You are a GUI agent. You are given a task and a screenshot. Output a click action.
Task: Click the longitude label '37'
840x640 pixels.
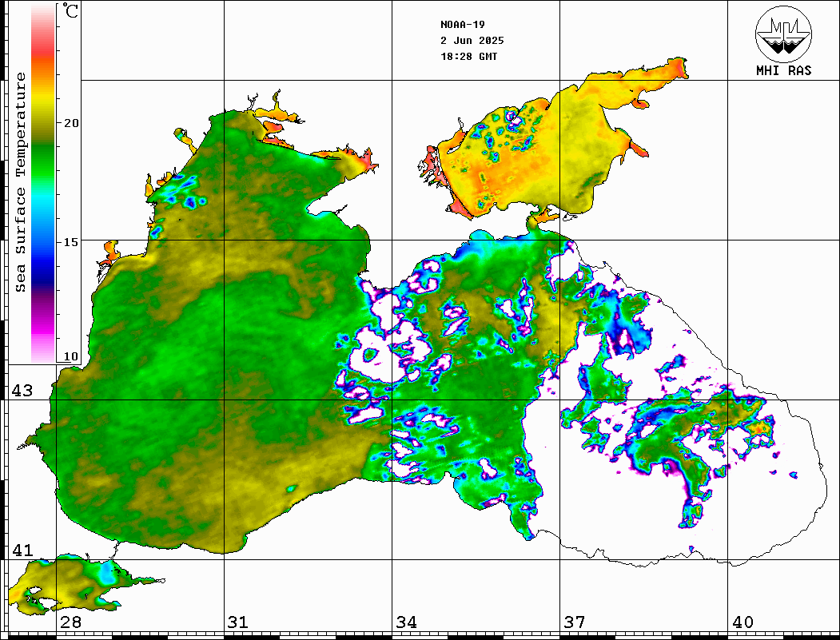(x=575, y=622)
